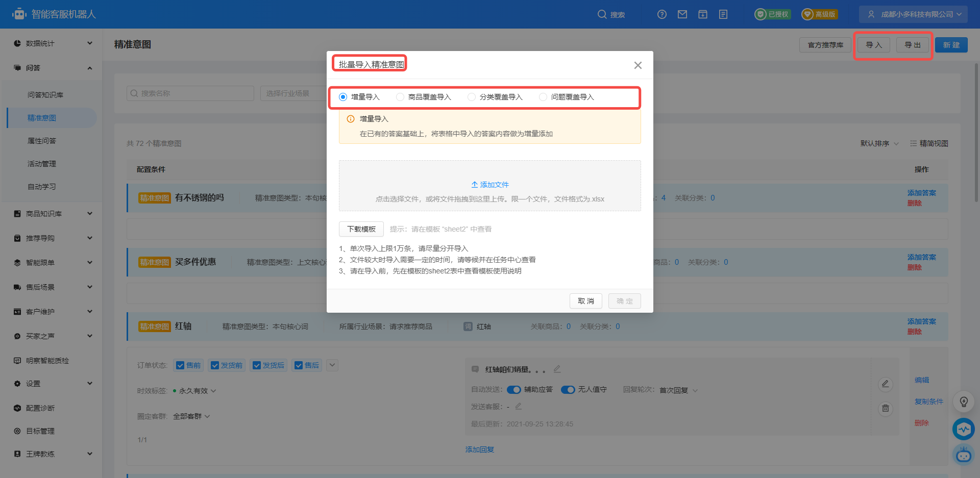Click the 配置诊断 sidebar icon

(17, 408)
